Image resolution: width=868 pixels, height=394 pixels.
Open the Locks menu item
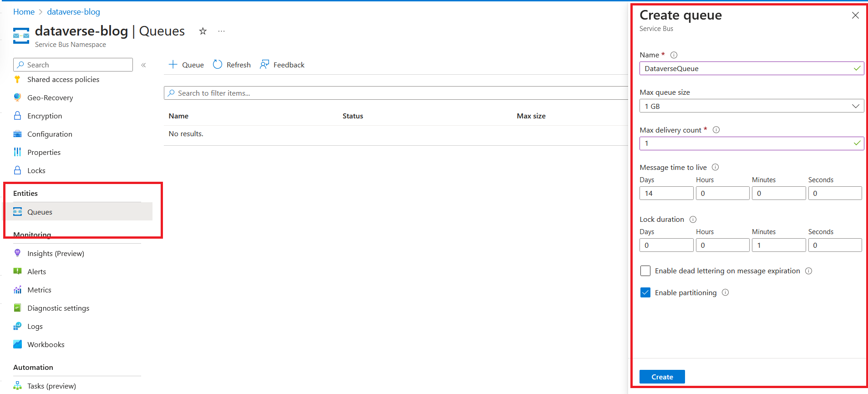coord(36,170)
